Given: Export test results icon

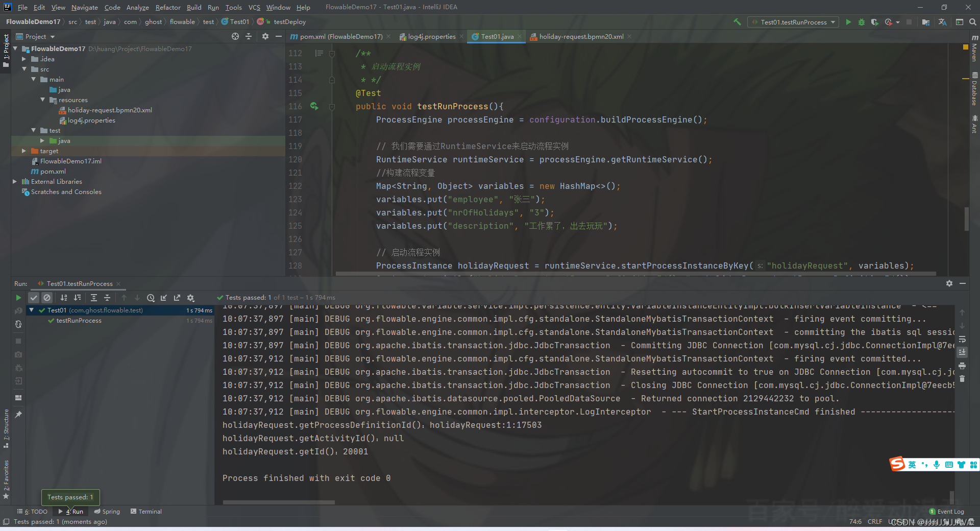Looking at the screenshot, I should tap(177, 298).
